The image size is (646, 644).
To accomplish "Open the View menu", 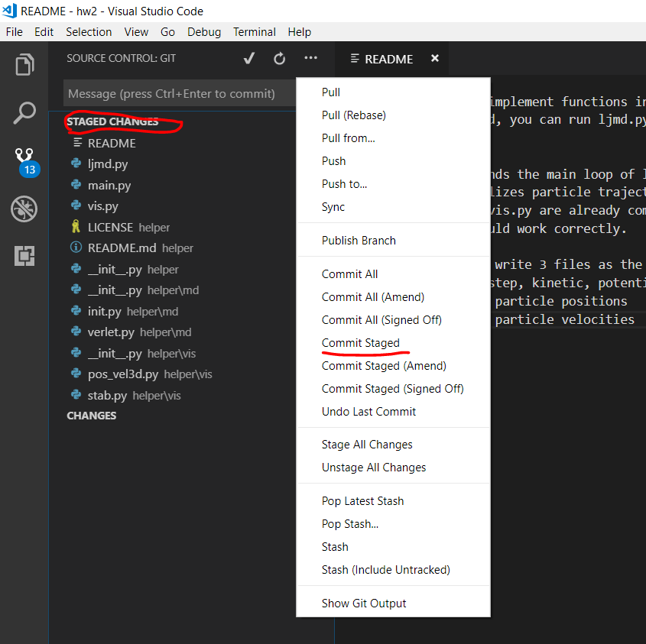I will 136,32.
